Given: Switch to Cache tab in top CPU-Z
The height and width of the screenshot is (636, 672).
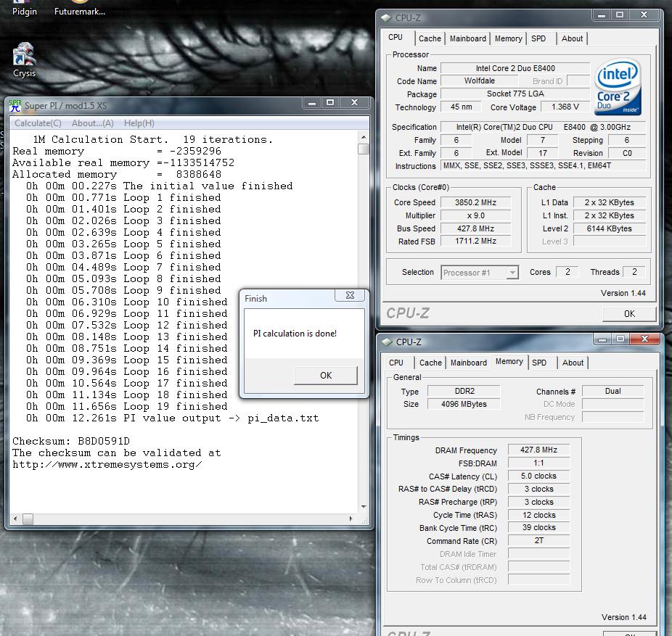Looking at the screenshot, I should (x=430, y=38).
